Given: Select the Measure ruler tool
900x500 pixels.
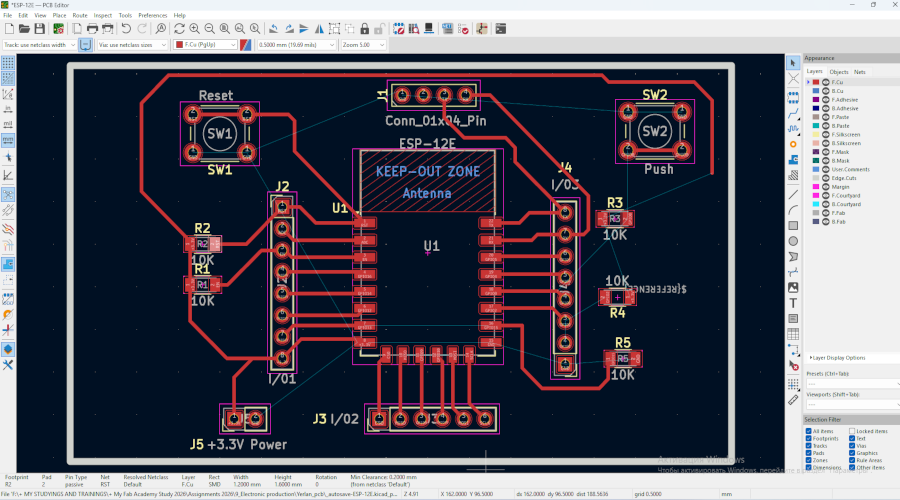Looking at the screenshot, I should tap(793, 400).
